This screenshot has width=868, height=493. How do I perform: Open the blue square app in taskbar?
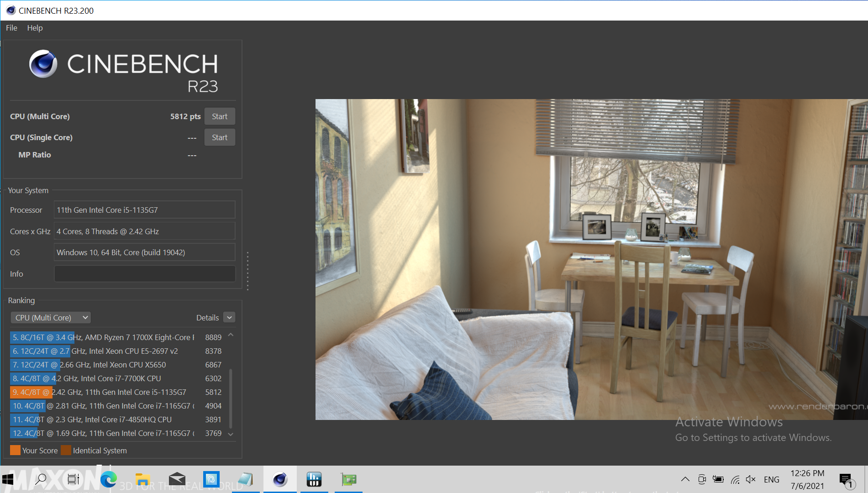coord(211,479)
